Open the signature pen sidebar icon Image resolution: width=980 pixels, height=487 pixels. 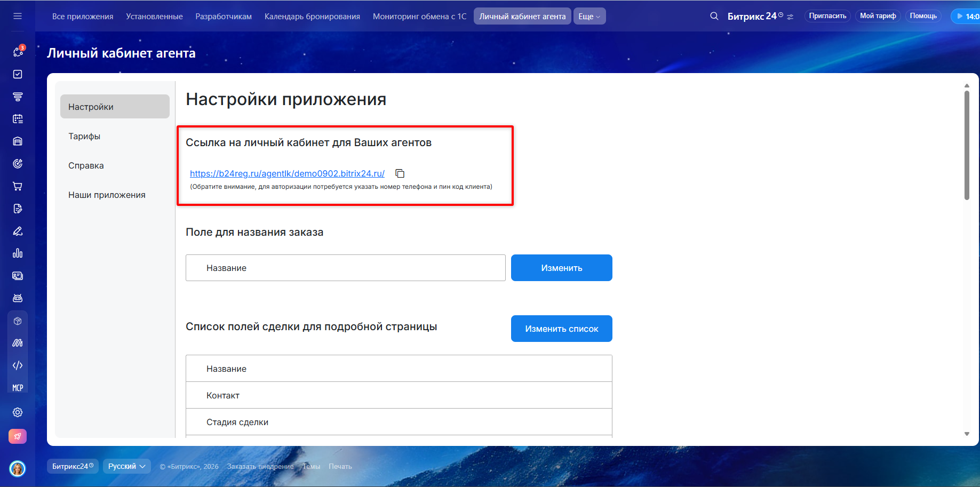pyautogui.click(x=18, y=231)
